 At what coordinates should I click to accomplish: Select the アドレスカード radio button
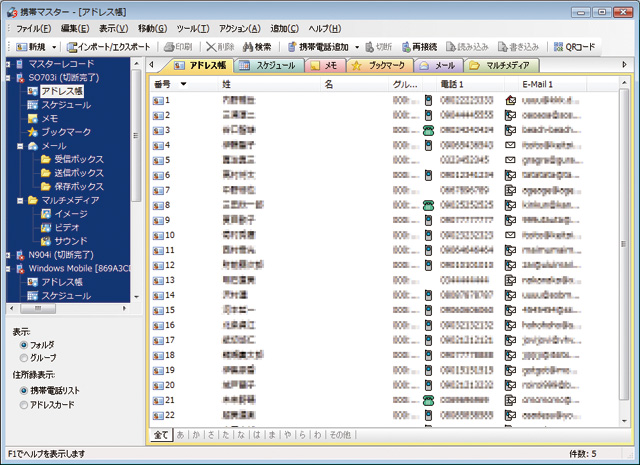point(24,405)
